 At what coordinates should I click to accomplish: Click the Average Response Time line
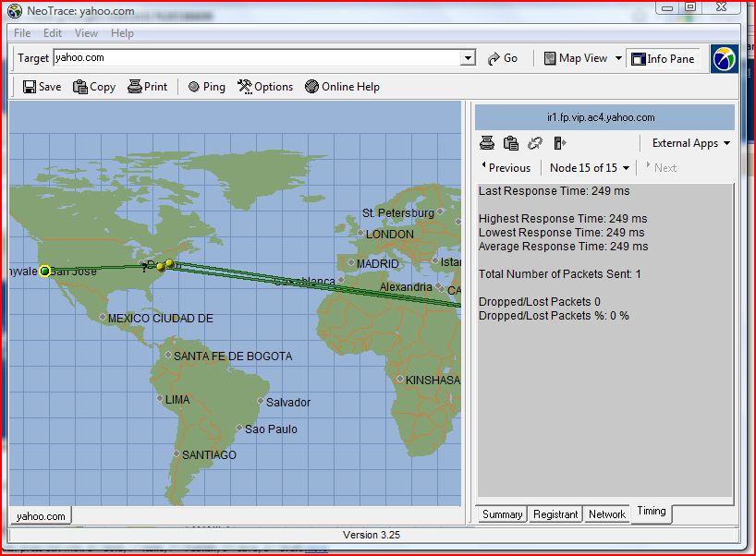point(563,247)
